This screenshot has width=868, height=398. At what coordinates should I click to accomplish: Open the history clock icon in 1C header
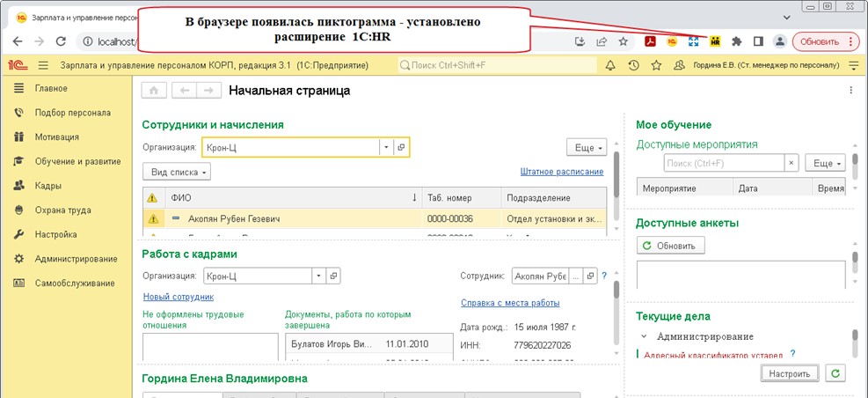pos(634,65)
